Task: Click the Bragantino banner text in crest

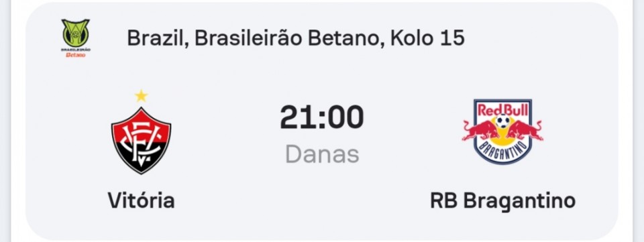Action: click(502, 149)
